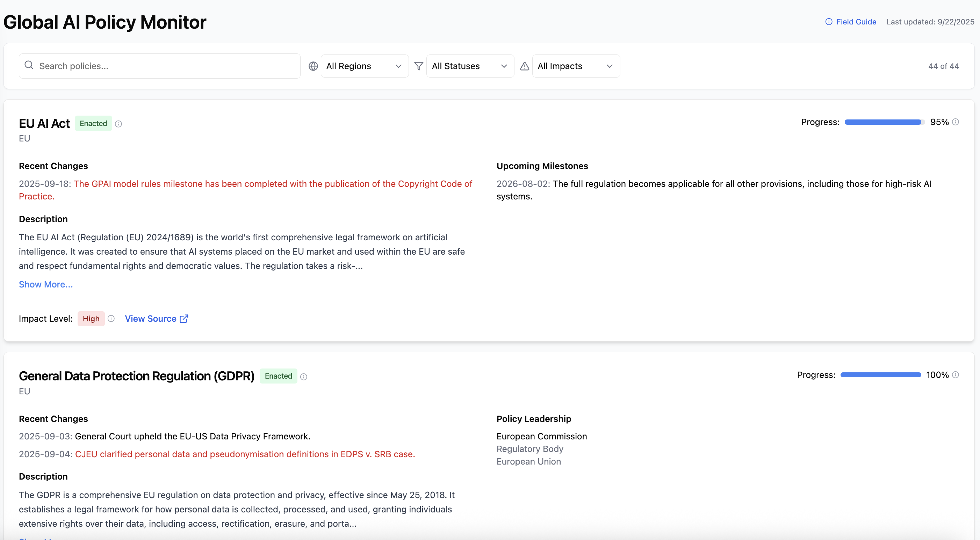
Task: Expand the All Impacts dropdown
Action: coord(575,66)
